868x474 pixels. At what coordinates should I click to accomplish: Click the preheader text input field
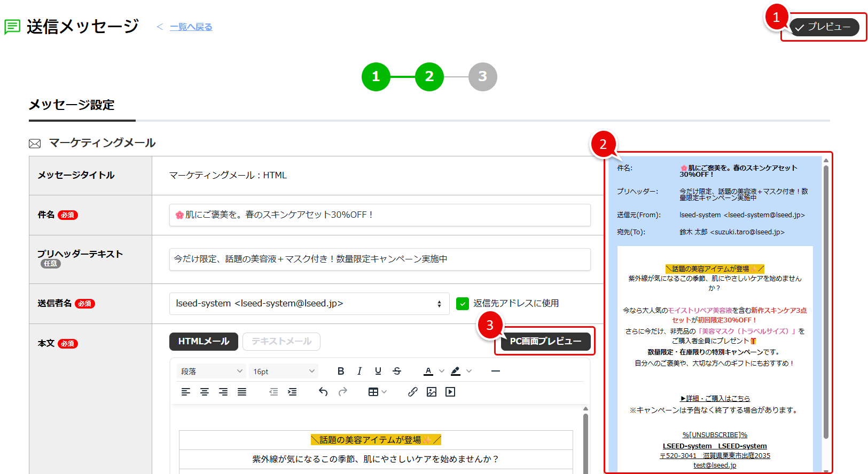click(x=380, y=259)
